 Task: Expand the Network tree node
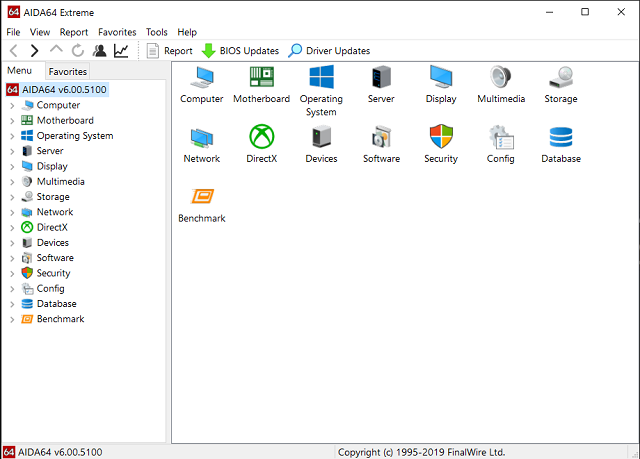pyautogui.click(x=12, y=213)
